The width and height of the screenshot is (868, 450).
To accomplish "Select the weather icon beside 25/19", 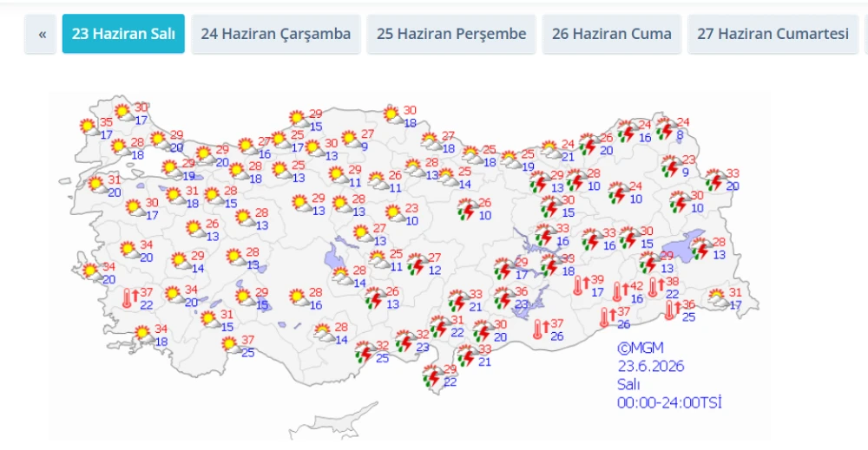I will point(510,160).
